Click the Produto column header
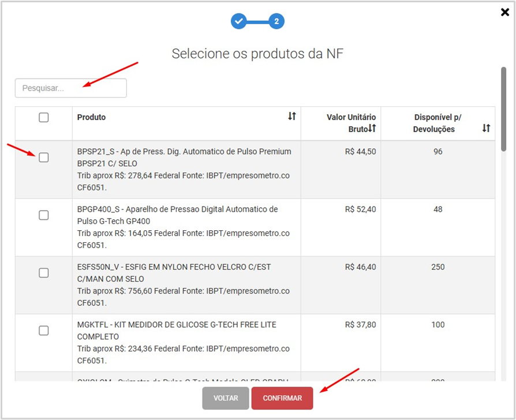 (92, 117)
